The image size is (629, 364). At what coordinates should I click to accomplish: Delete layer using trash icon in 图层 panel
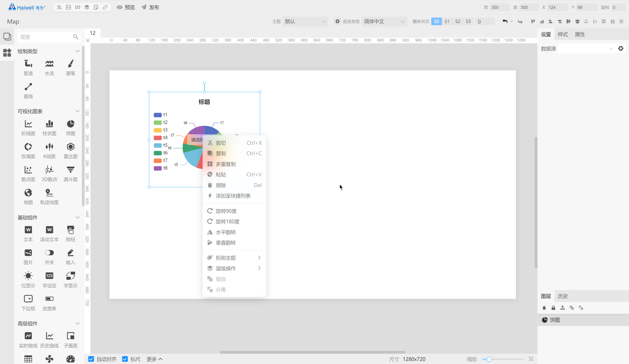(544, 308)
